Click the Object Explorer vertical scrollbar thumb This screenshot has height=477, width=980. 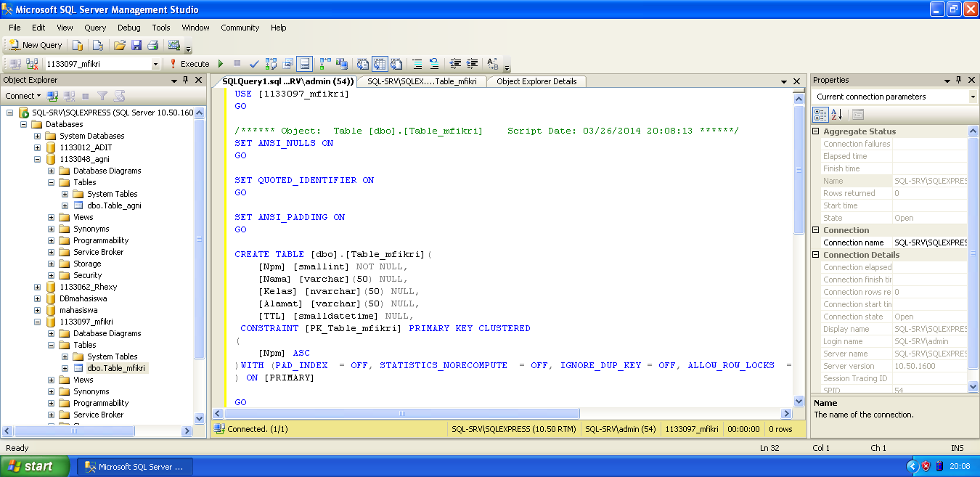click(x=200, y=238)
